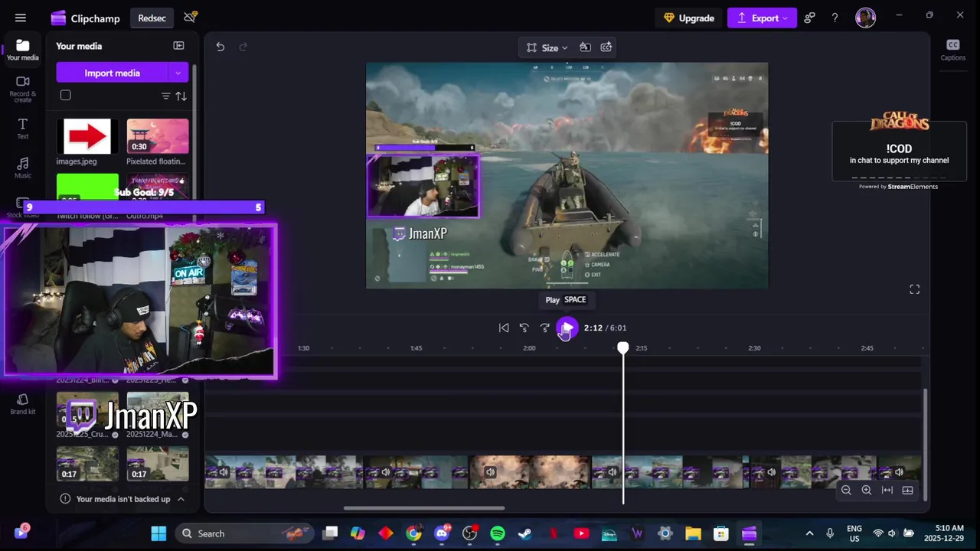Click the 20251224_Ma... file name

pos(152,434)
